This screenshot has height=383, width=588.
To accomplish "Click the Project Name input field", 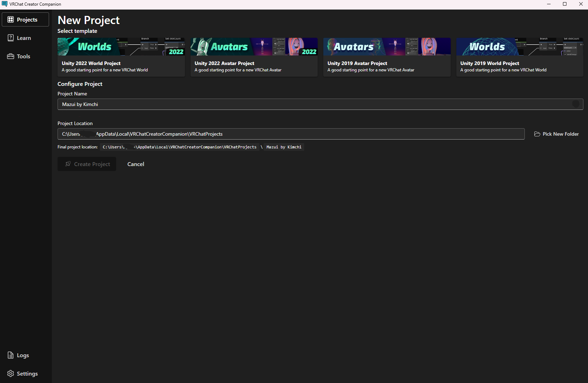I will 320,104.
